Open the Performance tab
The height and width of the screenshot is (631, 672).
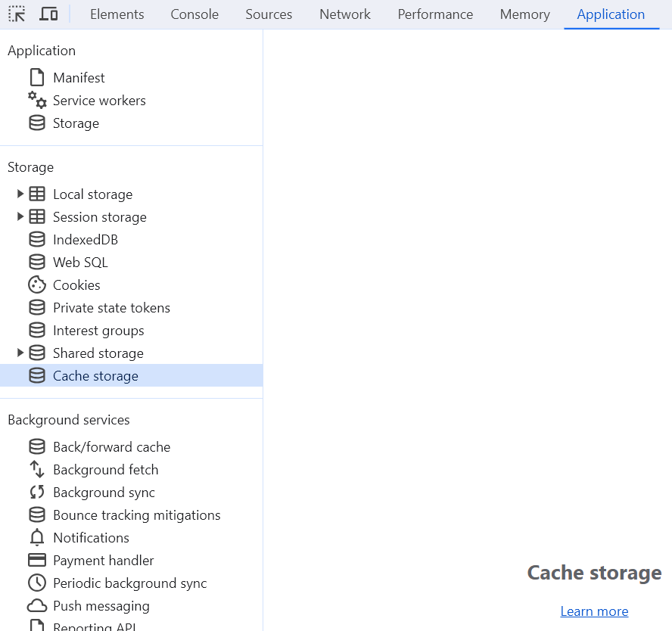click(x=435, y=14)
